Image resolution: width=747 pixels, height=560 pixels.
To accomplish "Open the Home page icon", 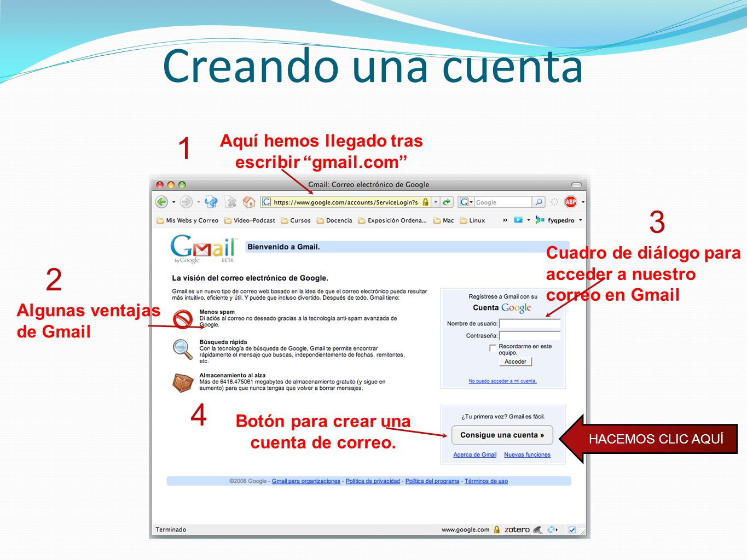I will [x=249, y=202].
